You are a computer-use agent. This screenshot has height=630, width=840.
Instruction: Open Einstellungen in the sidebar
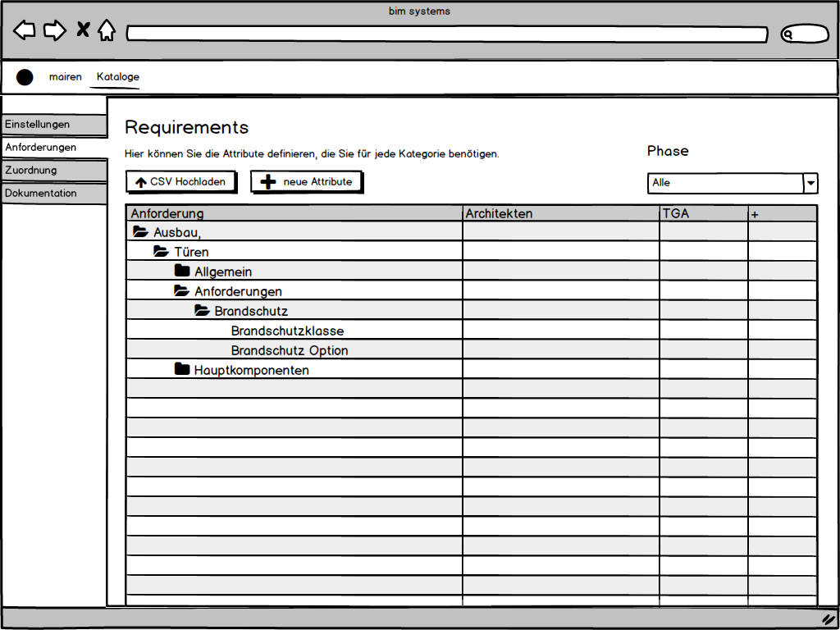point(54,125)
